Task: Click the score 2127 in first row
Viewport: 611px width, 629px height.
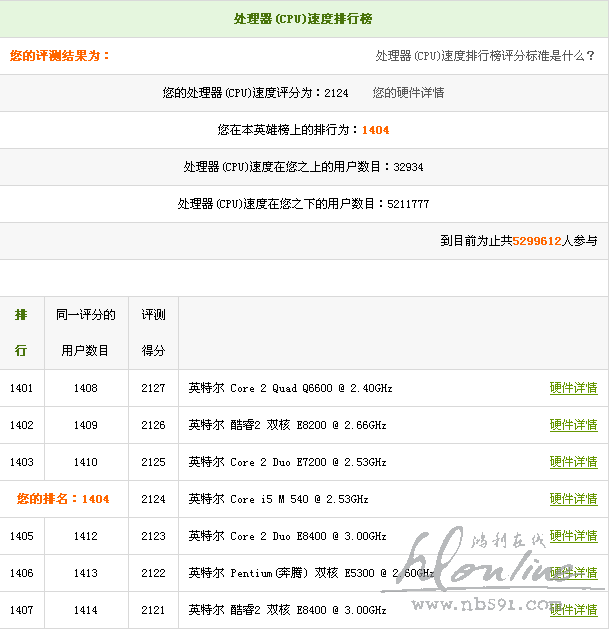Action: pos(153,388)
